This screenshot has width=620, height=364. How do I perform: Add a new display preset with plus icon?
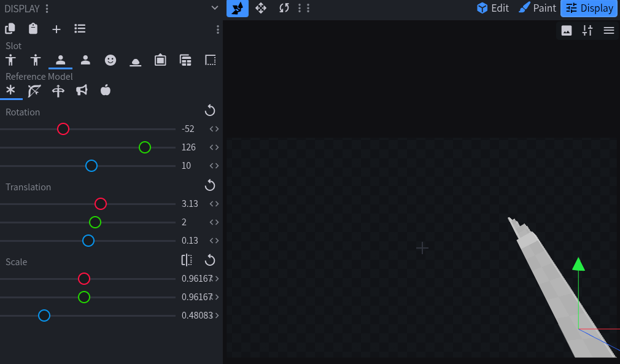click(x=56, y=29)
